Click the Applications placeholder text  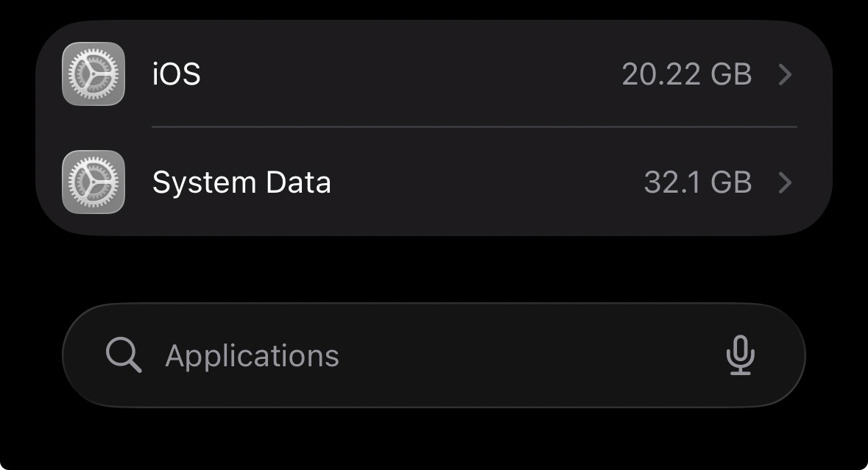pos(252,355)
